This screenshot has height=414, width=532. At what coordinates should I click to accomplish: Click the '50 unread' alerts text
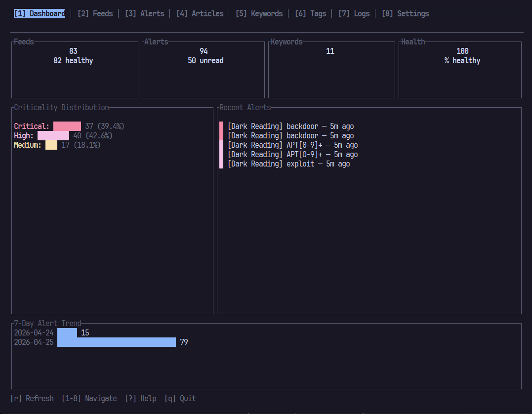click(x=205, y=60)
